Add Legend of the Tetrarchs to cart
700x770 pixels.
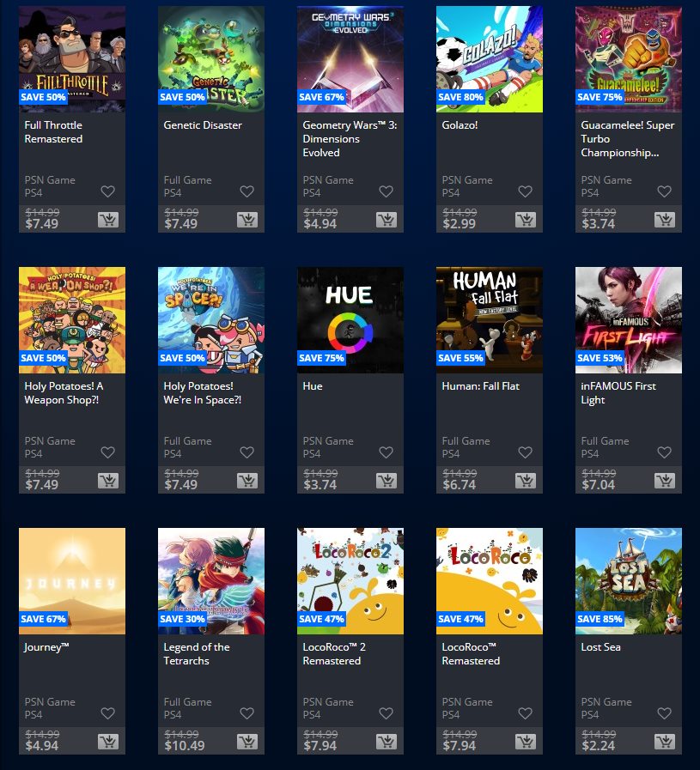coord(247,742)
